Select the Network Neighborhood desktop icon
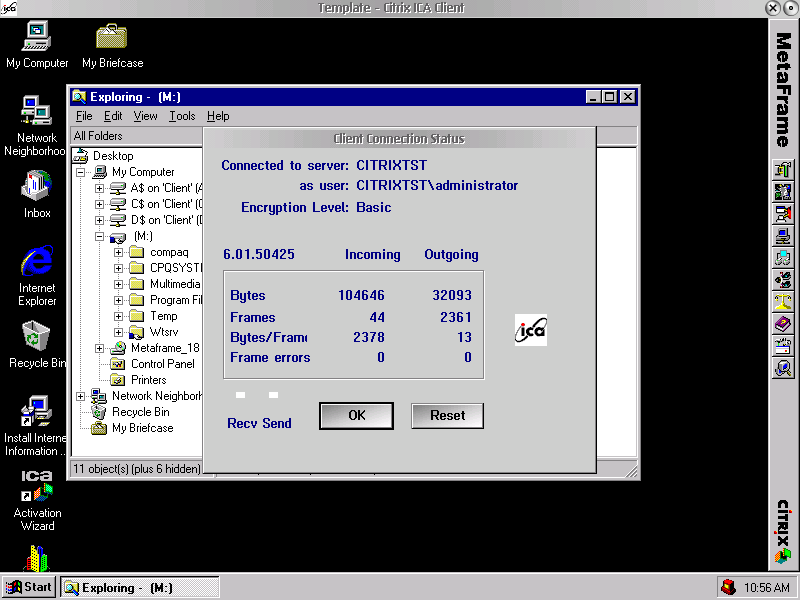800x600 pixels. click(36, 126)
